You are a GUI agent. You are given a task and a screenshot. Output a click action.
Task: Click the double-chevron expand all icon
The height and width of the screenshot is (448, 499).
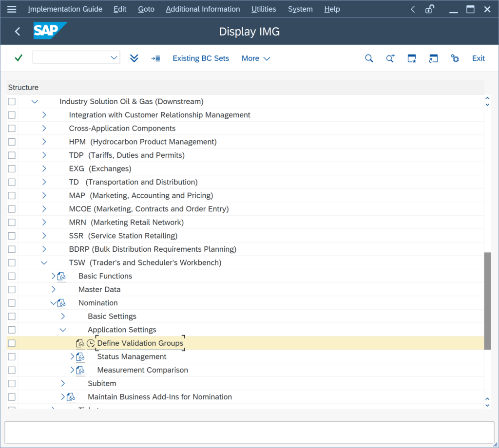click(x=134, y=58)
